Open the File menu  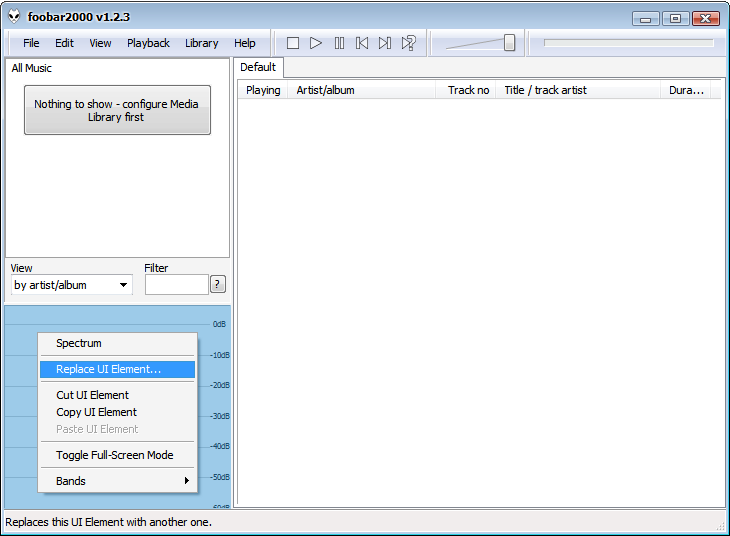tap(31, 43)
